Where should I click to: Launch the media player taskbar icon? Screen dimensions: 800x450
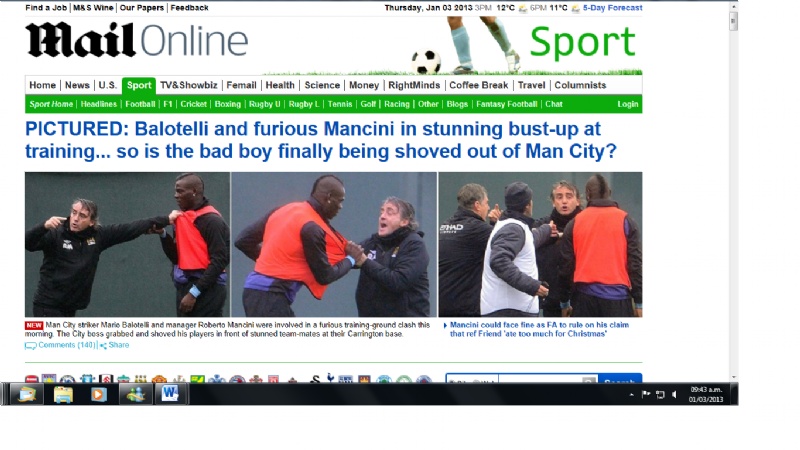coord(99,394)
